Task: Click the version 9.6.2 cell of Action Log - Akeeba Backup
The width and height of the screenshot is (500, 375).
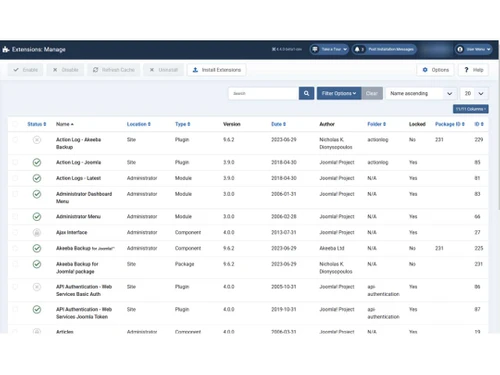Action: click(229, 140)
